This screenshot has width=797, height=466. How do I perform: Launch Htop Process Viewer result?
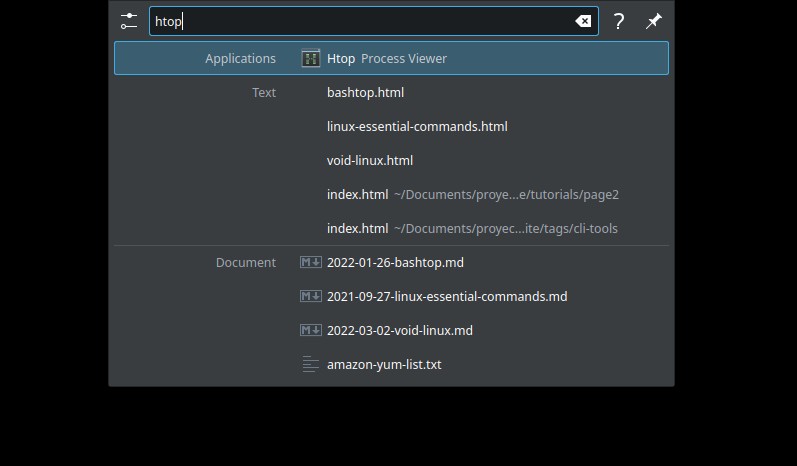click(x=391, y=58)
